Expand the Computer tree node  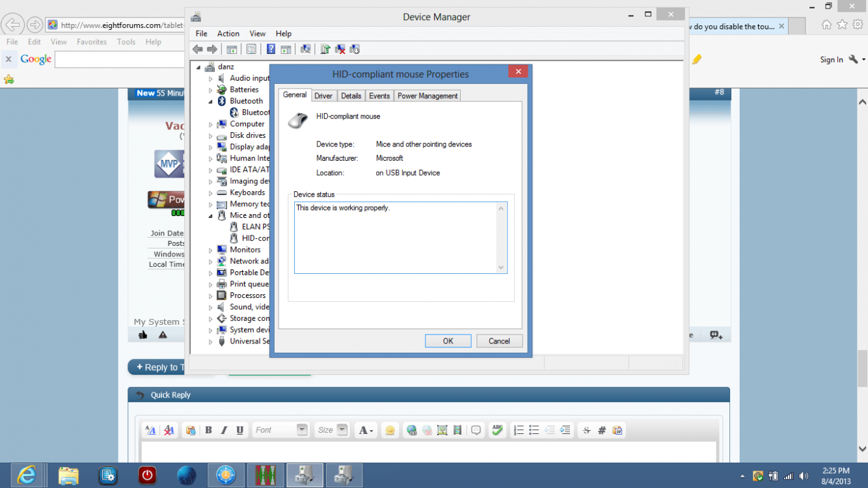point(210,124)
